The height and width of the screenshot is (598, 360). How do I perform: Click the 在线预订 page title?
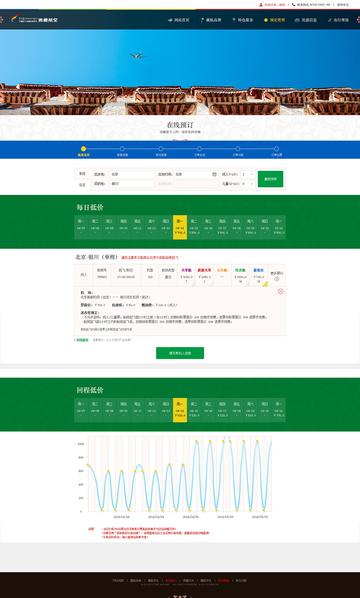coord(180,125)
